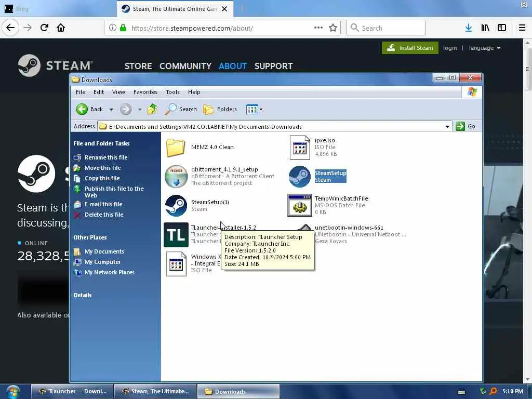Click Publish this file to the Web
Image resolution: width=532 pixels, height=399 pixels.
(114, 192)
